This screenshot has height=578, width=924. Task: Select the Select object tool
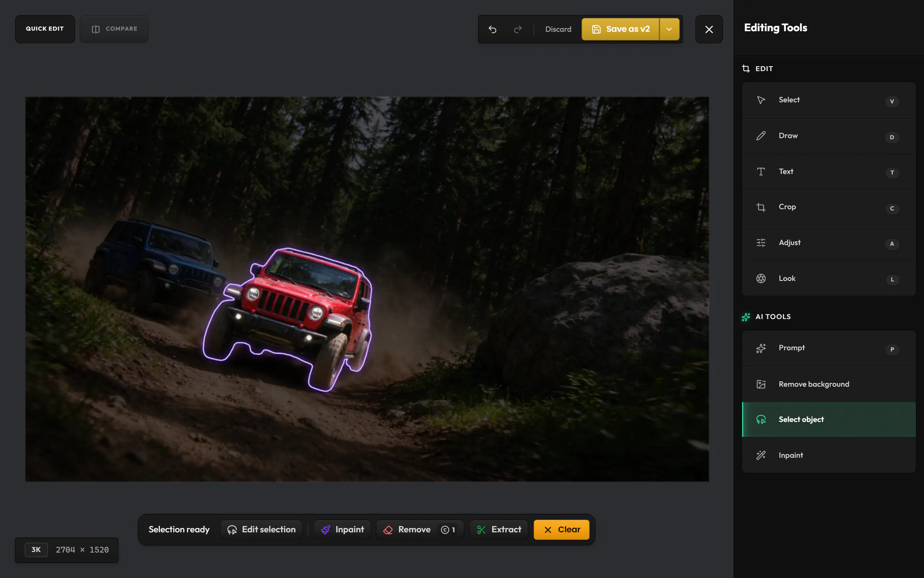click(829, 420)
